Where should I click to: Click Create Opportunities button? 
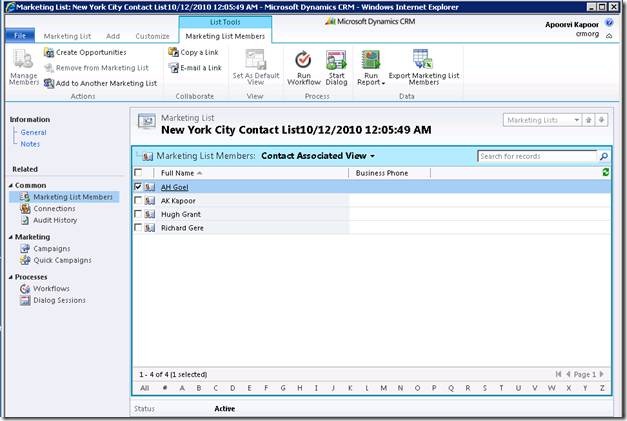90,52
